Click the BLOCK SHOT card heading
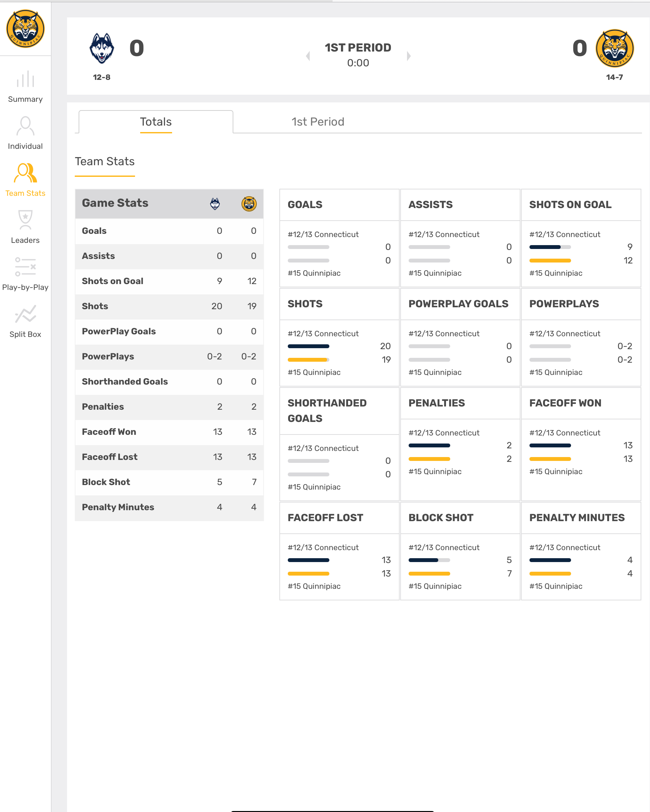 click(441, 518)
